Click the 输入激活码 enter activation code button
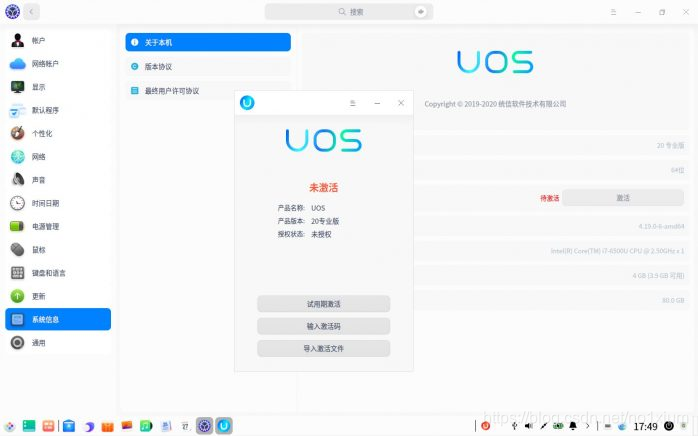This screenshot has height=436, width=698. 324,326
